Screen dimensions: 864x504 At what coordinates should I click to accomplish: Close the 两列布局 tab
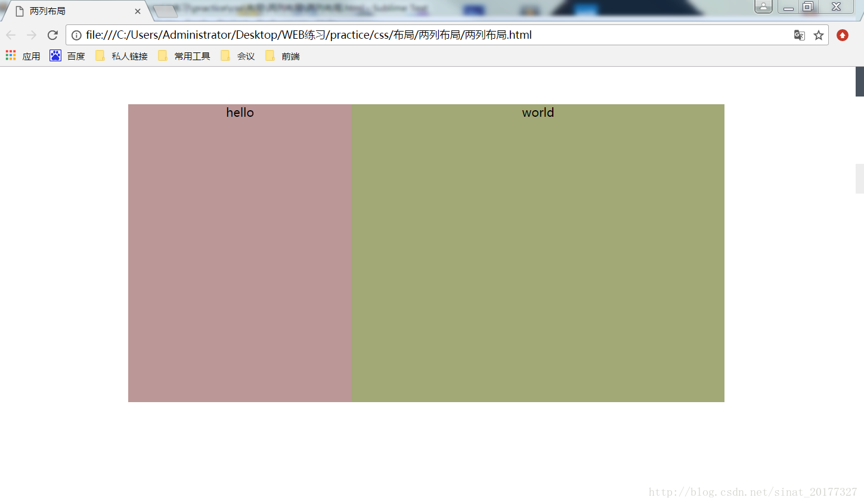click(138, 11)
